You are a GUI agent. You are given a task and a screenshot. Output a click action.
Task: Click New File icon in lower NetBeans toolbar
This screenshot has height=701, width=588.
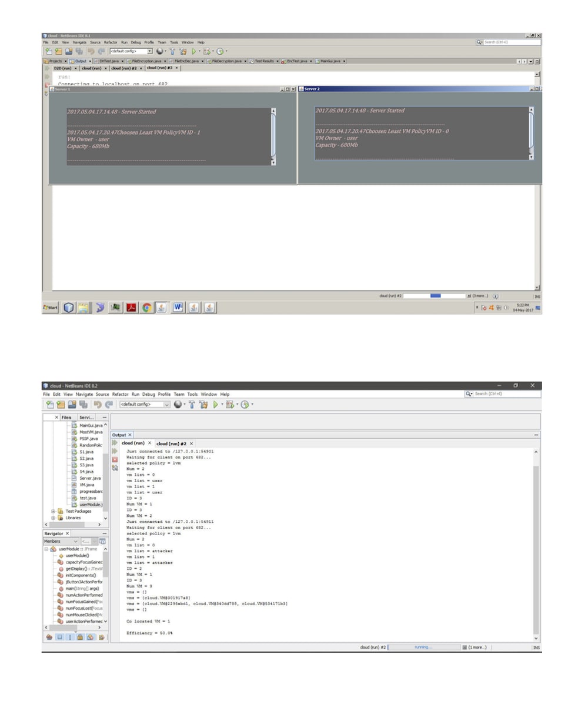click(x=50, y=405)
